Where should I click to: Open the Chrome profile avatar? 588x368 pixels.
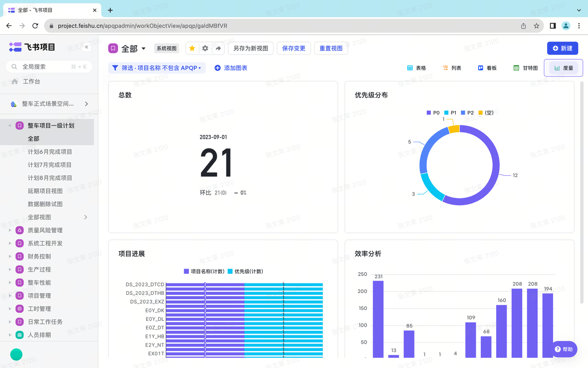(566, 26)
